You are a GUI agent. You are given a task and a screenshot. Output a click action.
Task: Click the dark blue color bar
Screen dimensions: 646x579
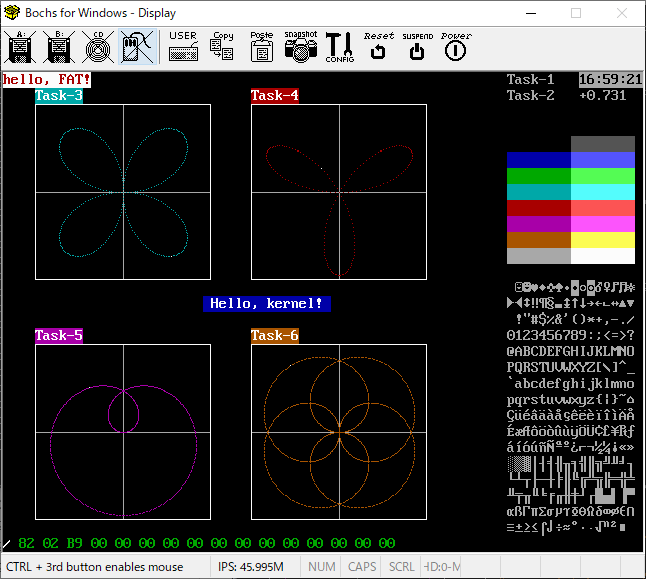pyautogui.click(x=538, y=160)
